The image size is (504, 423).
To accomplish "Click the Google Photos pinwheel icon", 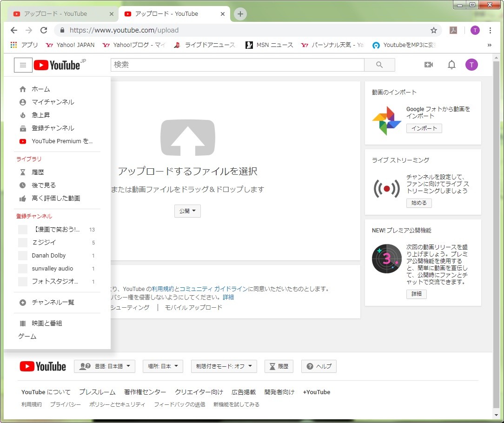I will tap(387, 120).
